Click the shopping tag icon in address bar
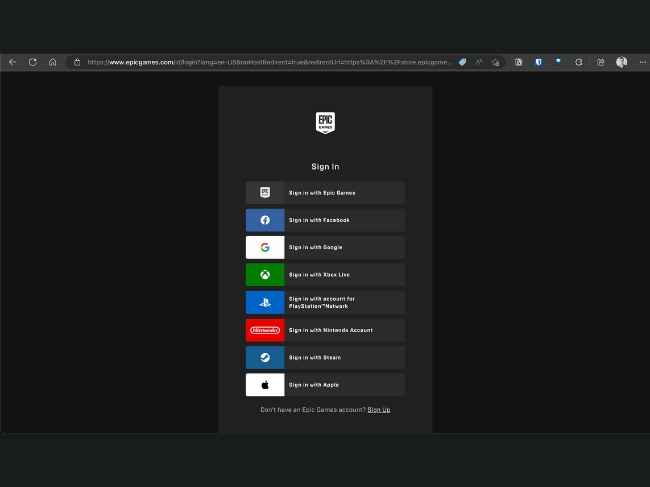The height and width of the screenshot is (487, 650). pos(462,62)
